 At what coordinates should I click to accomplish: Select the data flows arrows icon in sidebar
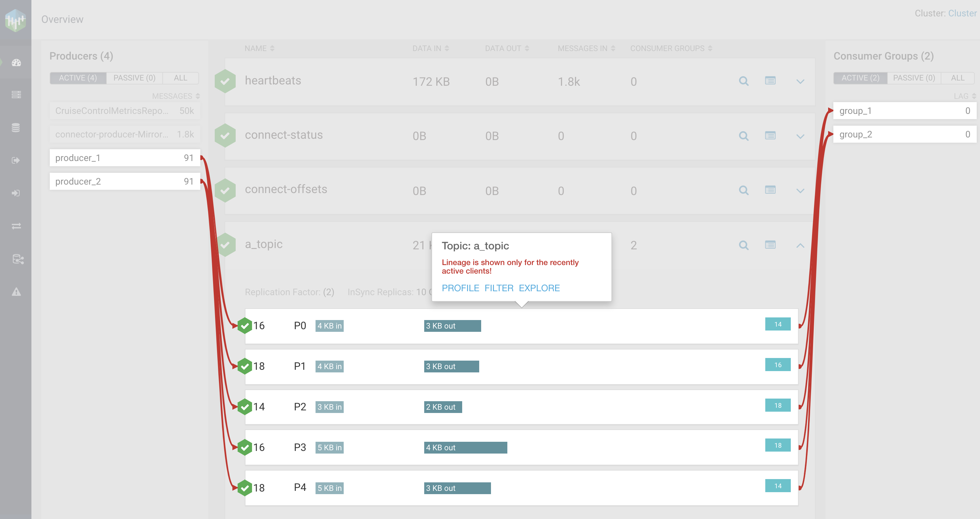(x=16, y=226)
